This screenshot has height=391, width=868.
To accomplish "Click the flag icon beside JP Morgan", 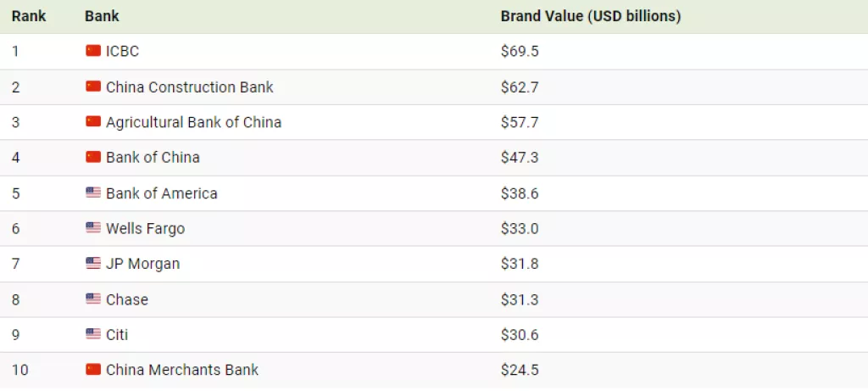I will pos(93,264).
